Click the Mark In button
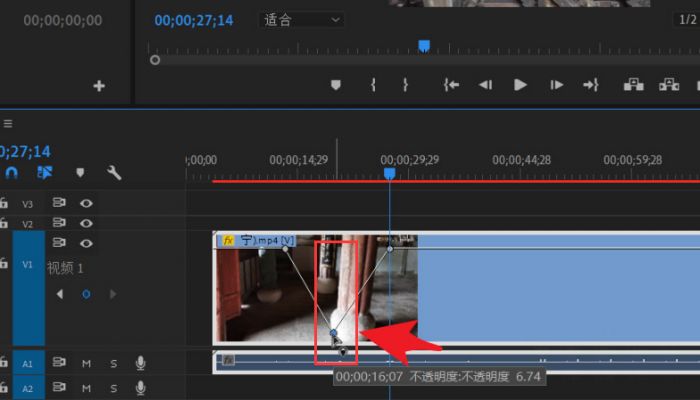 coord(373,86)
